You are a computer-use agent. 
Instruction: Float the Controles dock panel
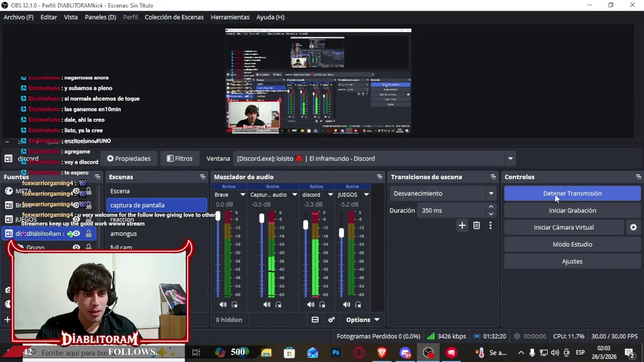[x=638, y=177]
